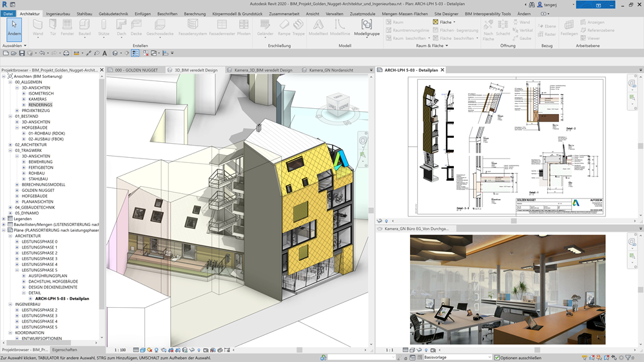Select the Stütze column tool

[x=104, y=28]
